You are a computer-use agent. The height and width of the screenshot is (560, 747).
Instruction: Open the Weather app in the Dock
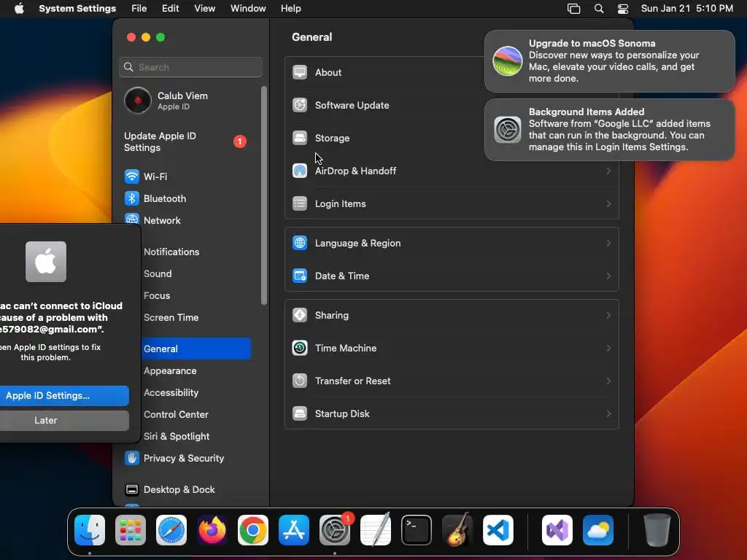pos(598,530)
